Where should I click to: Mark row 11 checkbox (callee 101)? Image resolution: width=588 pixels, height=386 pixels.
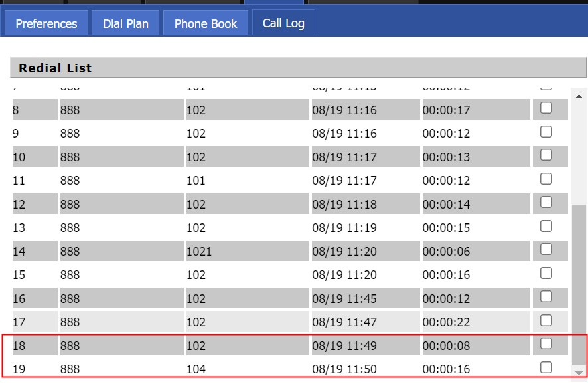tap(546, 179)
